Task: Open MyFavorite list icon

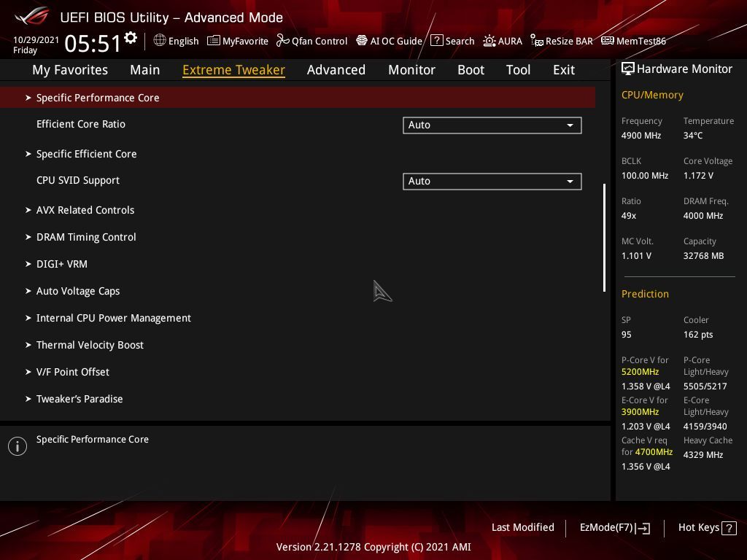Action: tap(214, 41)
